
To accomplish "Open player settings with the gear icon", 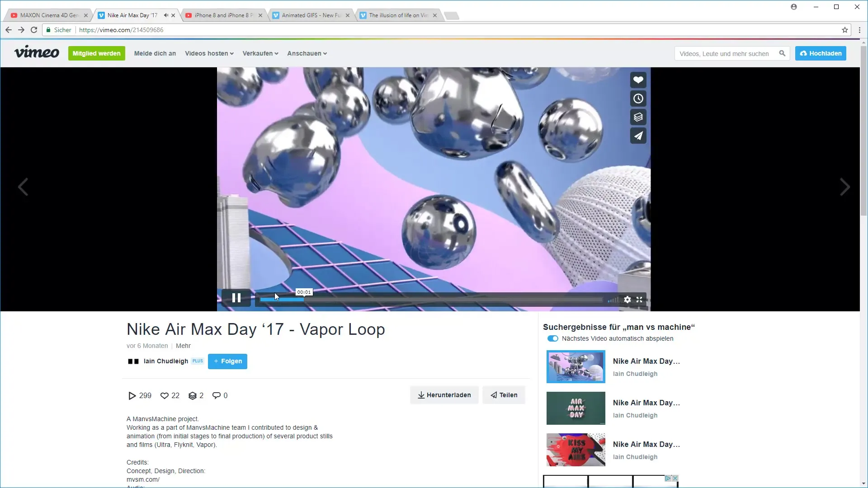I will click(627, 300).
